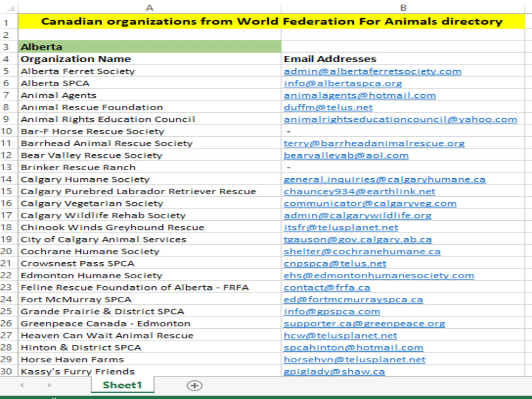Click supporter.ca@greenpeace.org link
The image size is (532, 399).
364,323
